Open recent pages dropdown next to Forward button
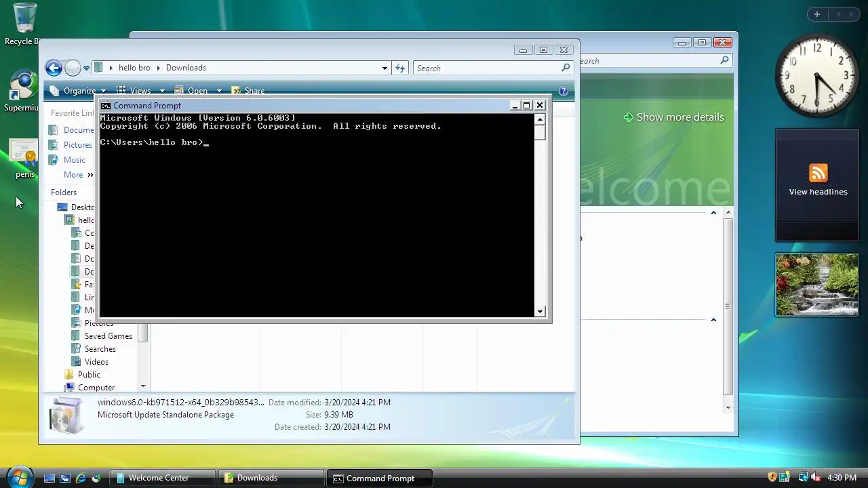Screen dimensions: 868x488 86,68
